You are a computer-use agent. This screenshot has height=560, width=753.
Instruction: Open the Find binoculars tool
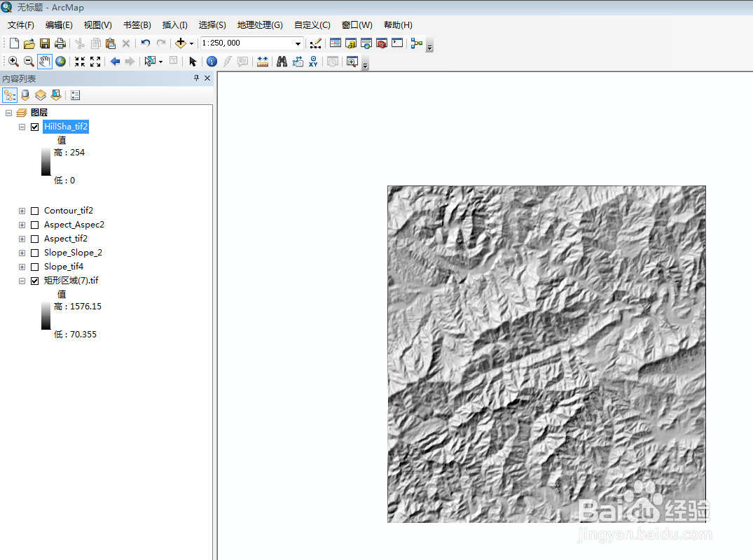coord(282,62)
